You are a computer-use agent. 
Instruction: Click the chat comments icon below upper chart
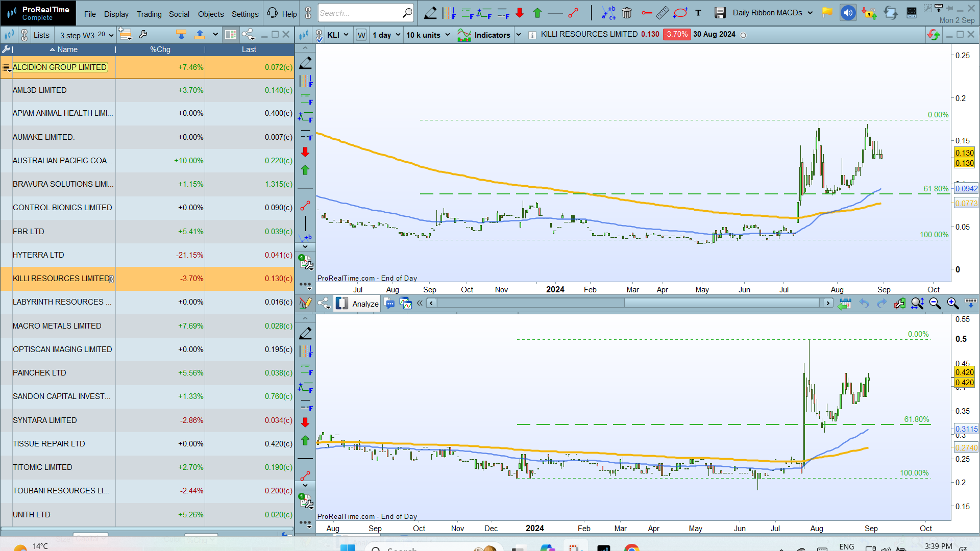point(389,304)
